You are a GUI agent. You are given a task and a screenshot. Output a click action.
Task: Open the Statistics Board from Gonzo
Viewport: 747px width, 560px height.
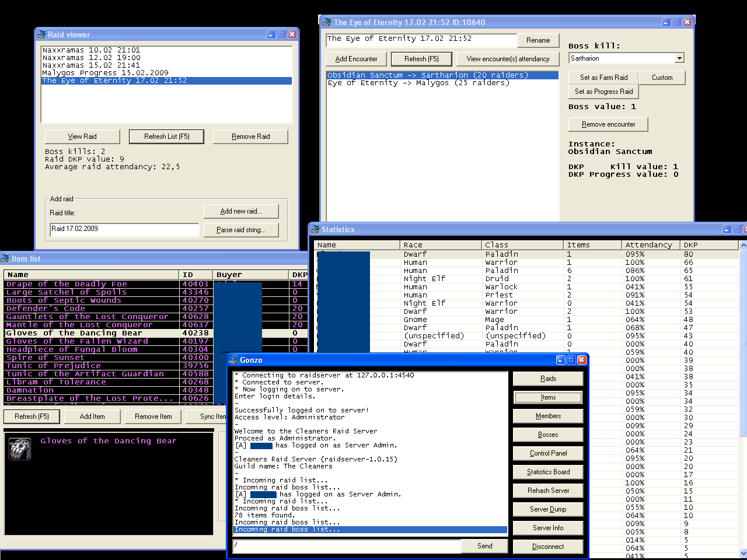[x=548, y=472]
